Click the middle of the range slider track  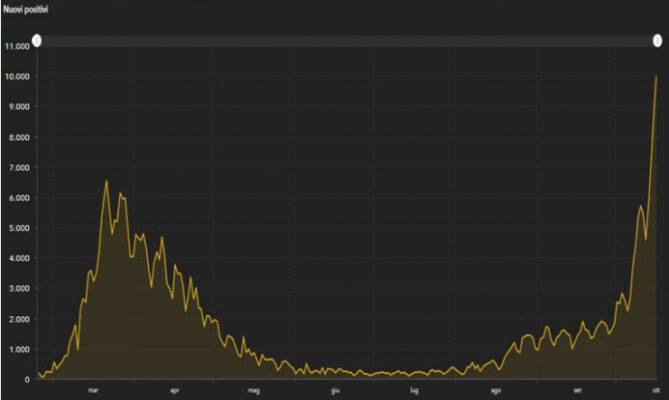(x=346, y=40)
